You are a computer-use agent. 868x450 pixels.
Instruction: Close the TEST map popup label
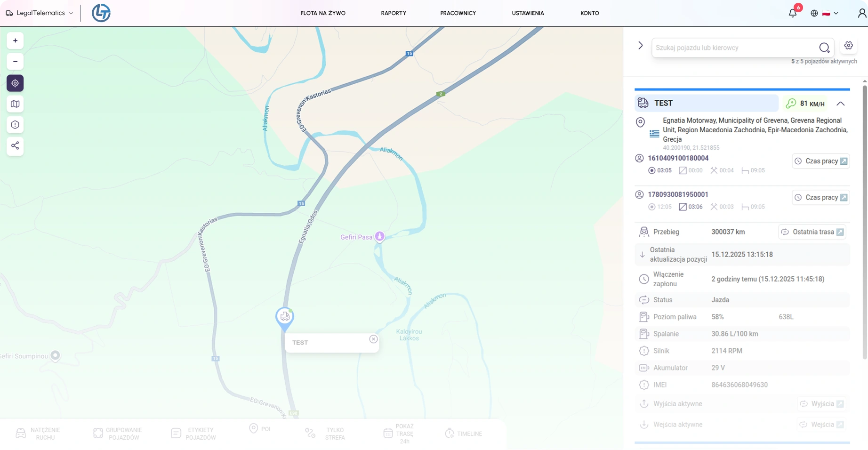373,339
